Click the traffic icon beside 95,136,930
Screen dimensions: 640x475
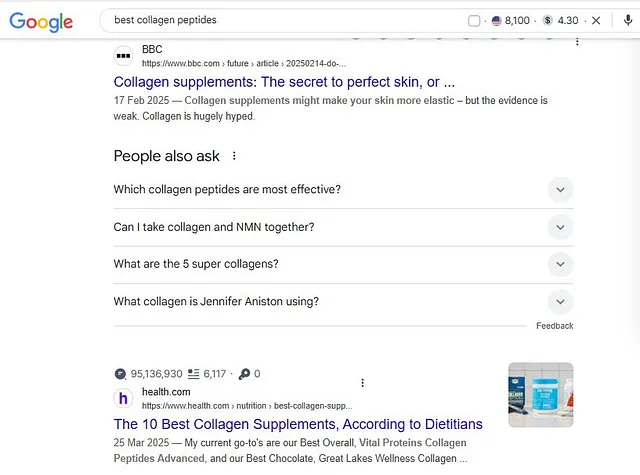pyautogui.click(x=120, y=374)
